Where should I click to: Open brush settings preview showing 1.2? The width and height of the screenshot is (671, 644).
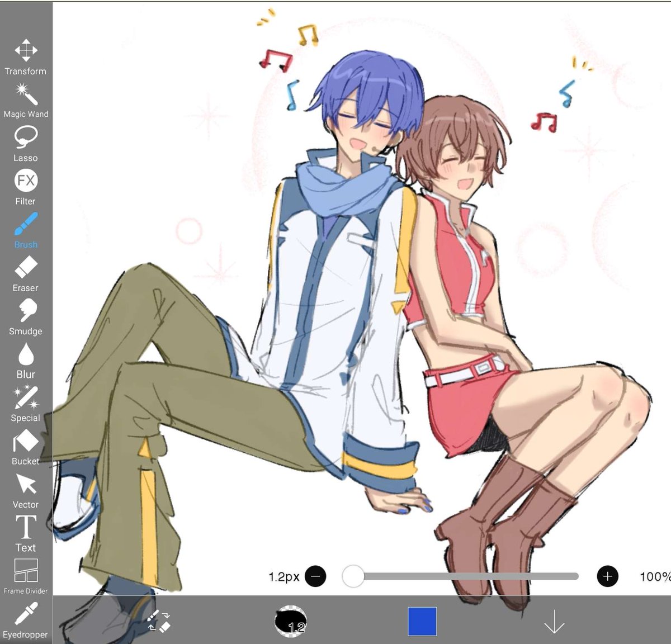[291, 621]
